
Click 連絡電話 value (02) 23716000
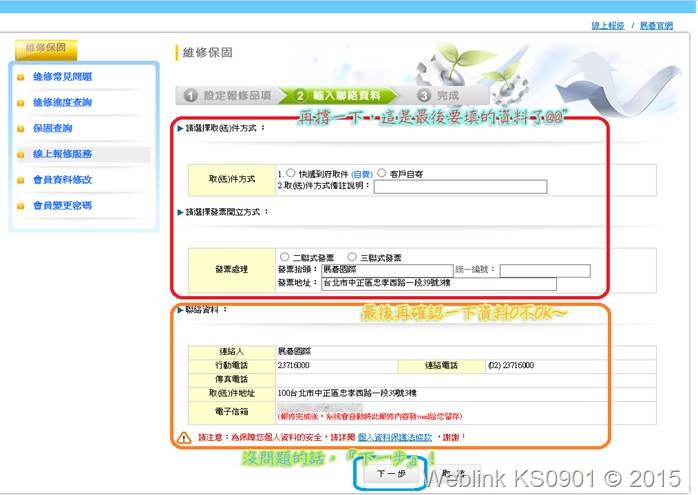coord(511,365)
